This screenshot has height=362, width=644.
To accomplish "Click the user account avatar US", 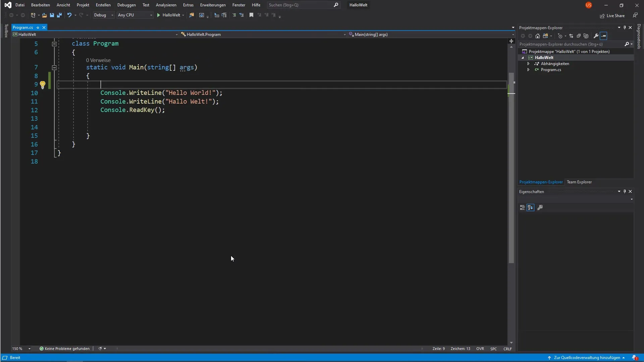I will pyautogui.click(x=589, y=5).
